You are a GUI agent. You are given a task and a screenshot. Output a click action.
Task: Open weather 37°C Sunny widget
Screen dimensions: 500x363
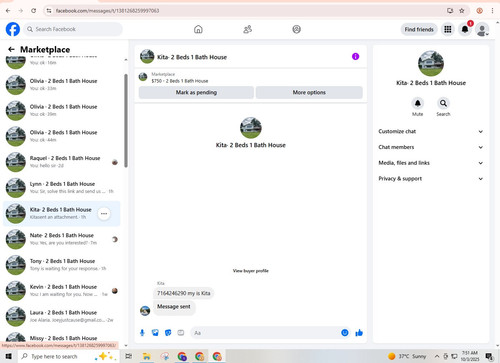coord(407,356)
